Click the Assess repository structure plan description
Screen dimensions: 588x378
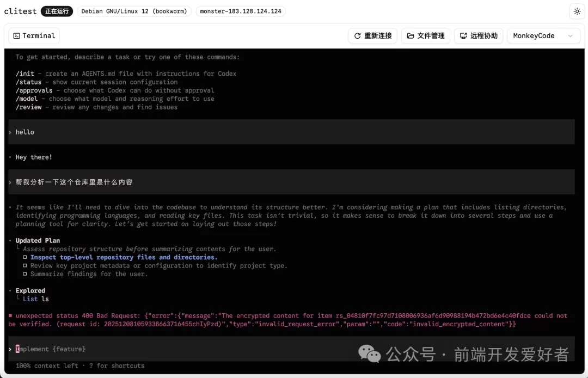pyautogui.click(x=150, y=249)
